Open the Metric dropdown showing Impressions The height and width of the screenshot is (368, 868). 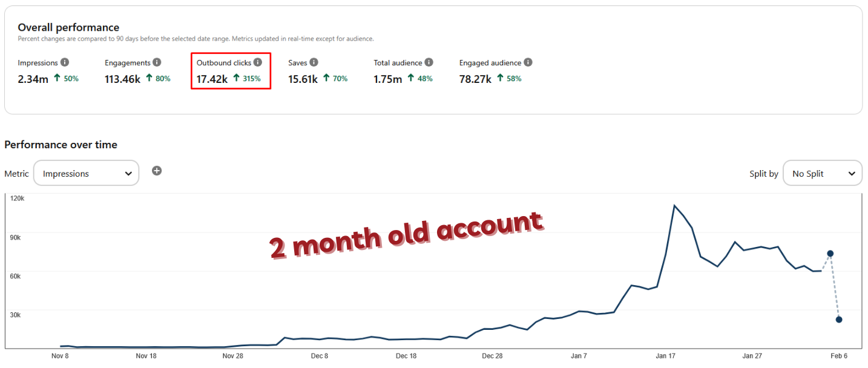(86, 173)
